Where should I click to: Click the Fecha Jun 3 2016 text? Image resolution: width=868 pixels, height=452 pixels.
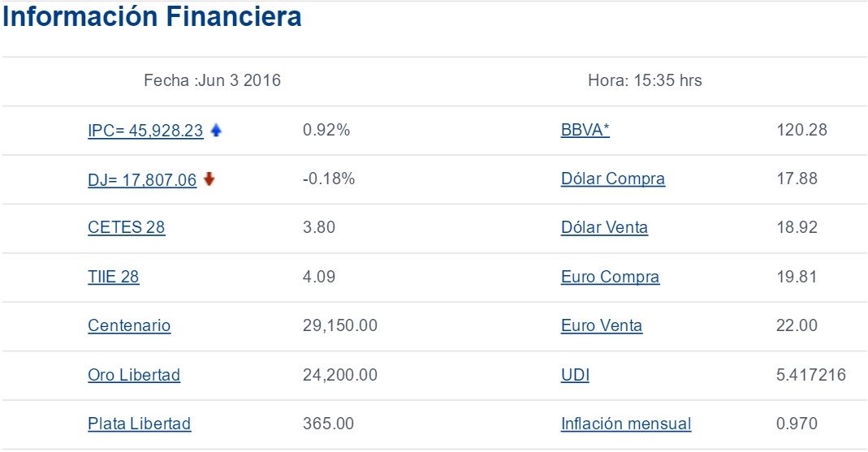click(x=212, y=81)
